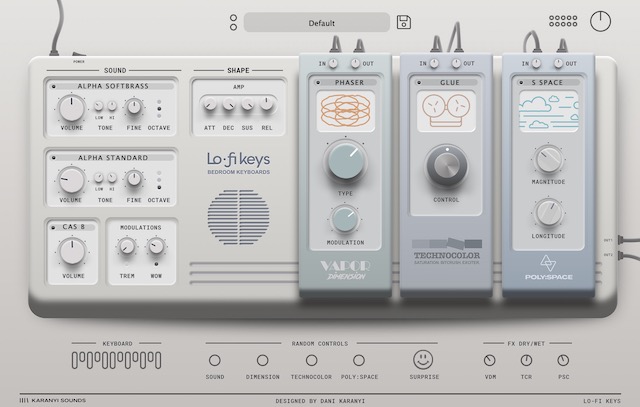Click the Surprise smiley face icon

[425, 358]
